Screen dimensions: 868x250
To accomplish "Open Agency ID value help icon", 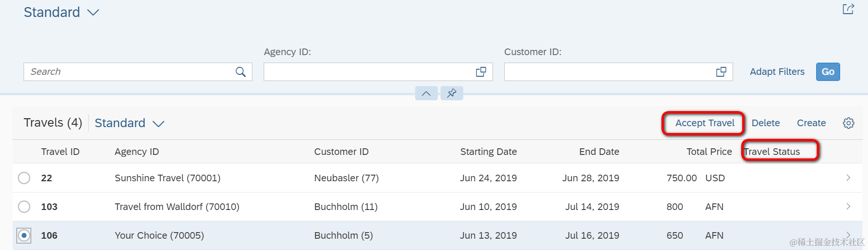I will 481,72.
